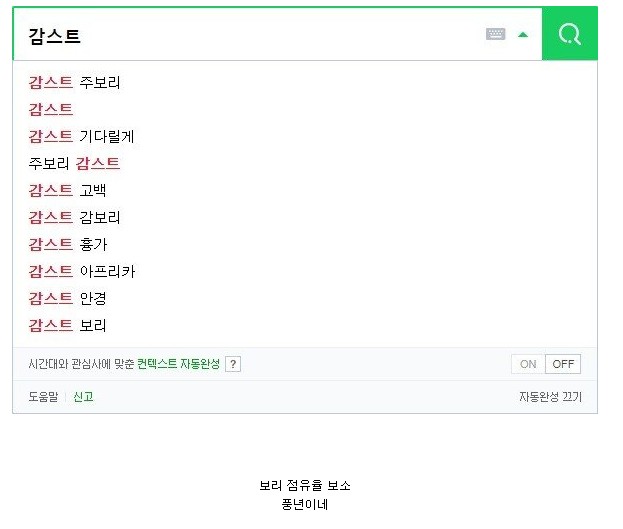The image size is (623, 529).
Task: Click the green search magnifier button
Action: pyautogui.click(x=570, y=34)
